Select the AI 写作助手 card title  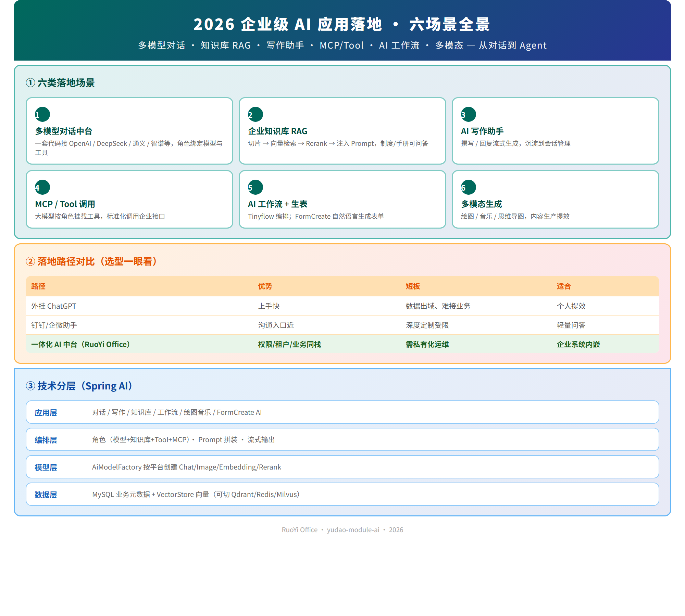click(x=482, y=131)
